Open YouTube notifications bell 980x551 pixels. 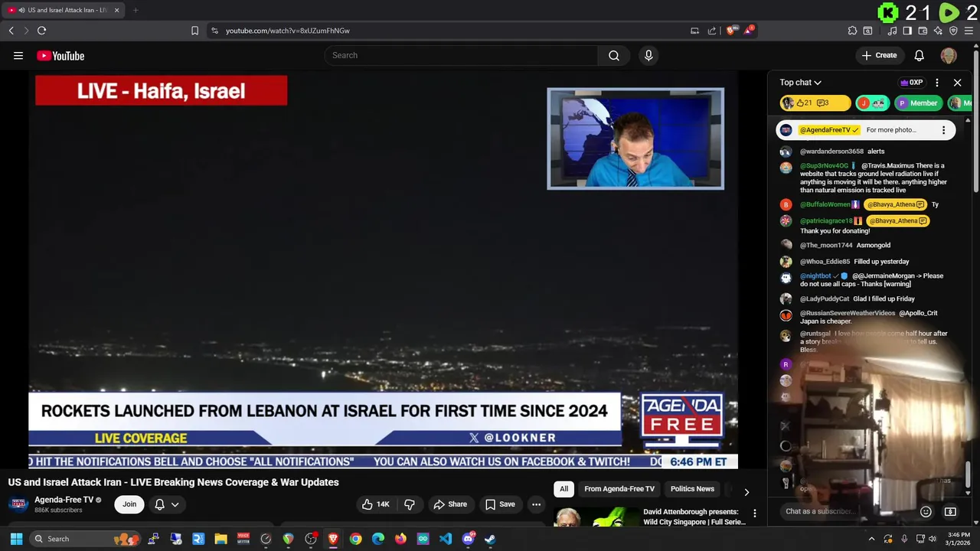[920, 55]
